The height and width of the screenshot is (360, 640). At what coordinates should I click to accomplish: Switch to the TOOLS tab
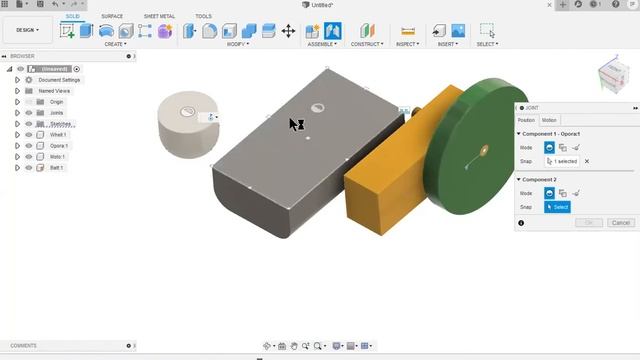[203, 16]
